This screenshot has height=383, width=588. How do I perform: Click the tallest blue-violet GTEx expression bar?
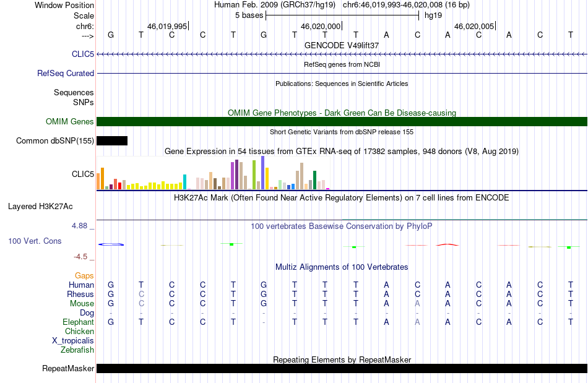point(263,173)
